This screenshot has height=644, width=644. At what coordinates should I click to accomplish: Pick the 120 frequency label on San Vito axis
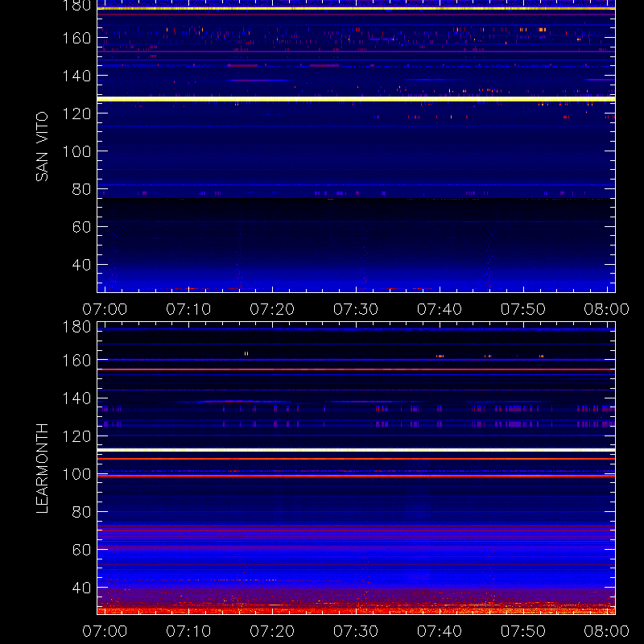point(76,114)
